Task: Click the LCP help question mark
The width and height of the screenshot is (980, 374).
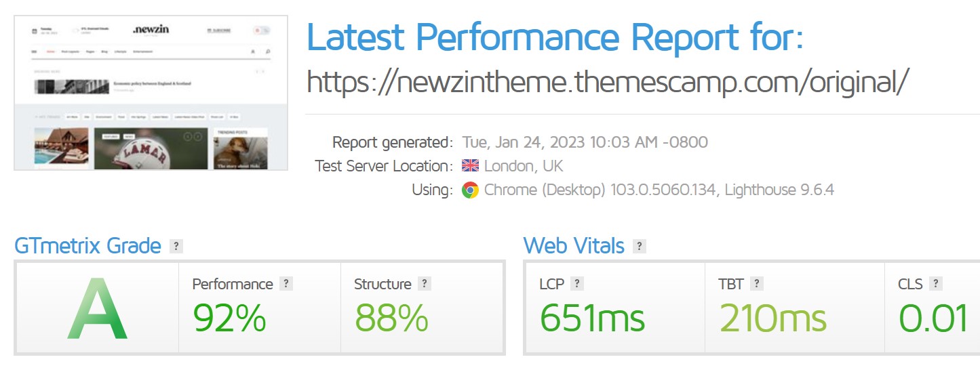Action: click(577, 284)
